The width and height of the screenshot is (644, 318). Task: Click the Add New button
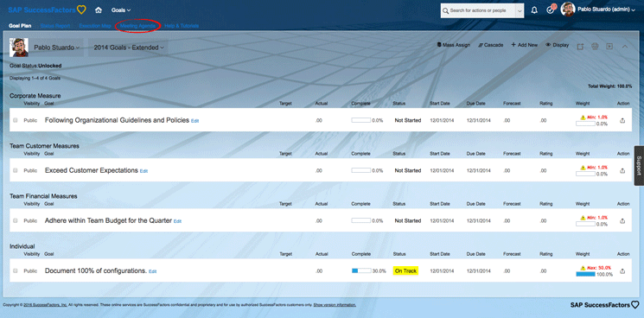coord(525,45)
